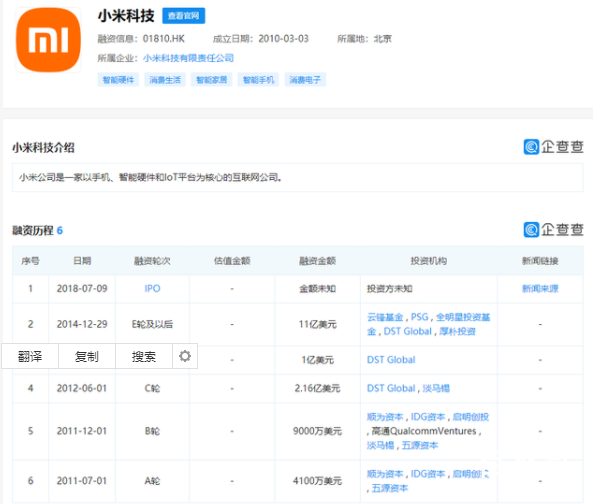Open the gear settings icon in popup toolbar
Image resolution: width=596 pixels, height=504 pixels.
pyautogui.click(x=185, y=356)
